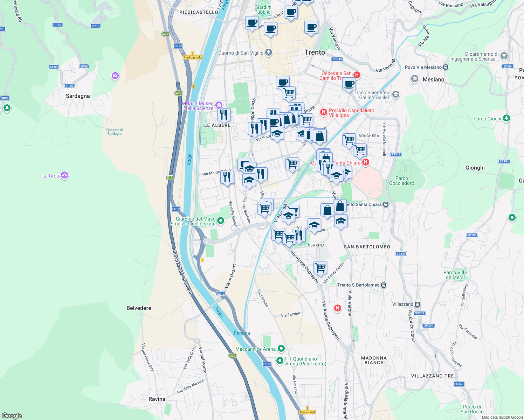
Task: Click the MUSE Museo delle Scienze museum icon
Action: point(219,105)
